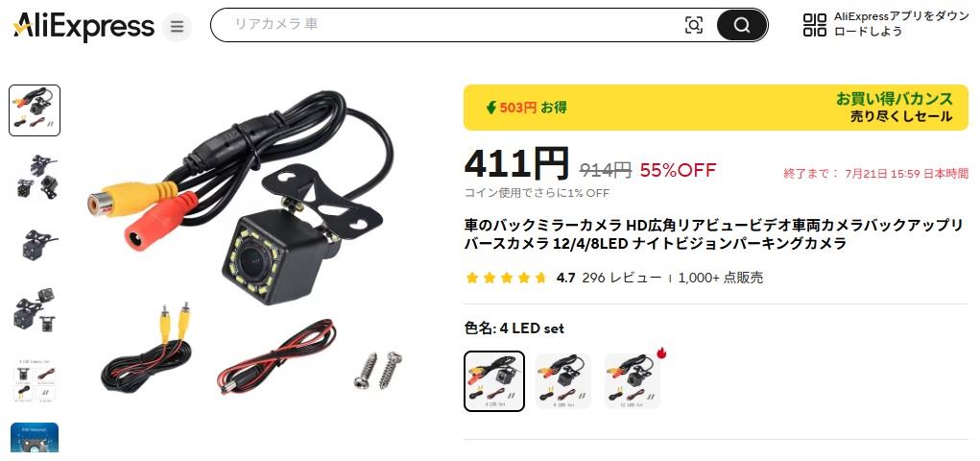Click the star rating icons
This screenshot has width=980, height=461.
coord(506,278)
